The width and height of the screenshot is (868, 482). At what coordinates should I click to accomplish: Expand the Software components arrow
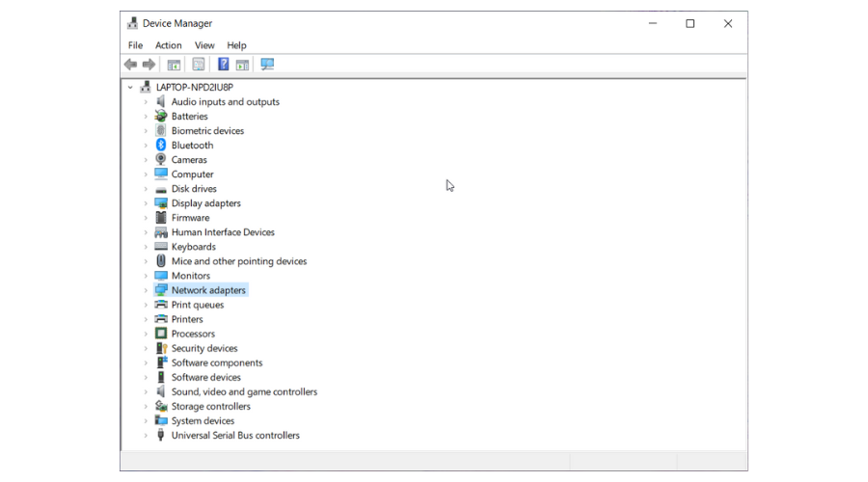pos(146,362)
